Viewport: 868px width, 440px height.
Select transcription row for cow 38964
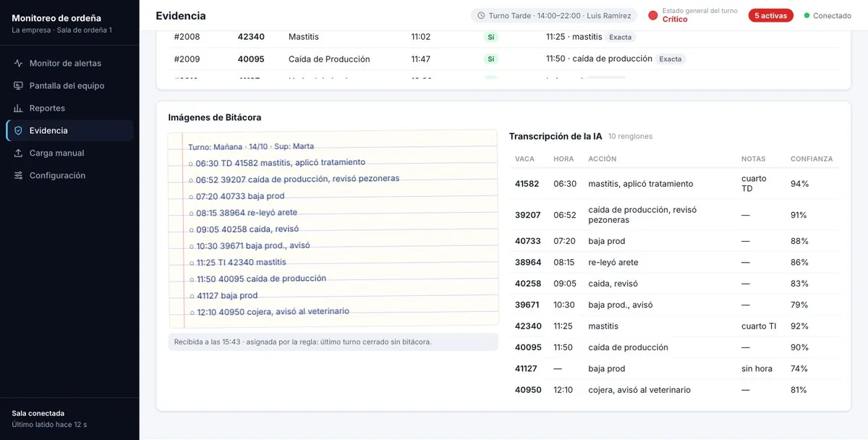click(674, 263)
